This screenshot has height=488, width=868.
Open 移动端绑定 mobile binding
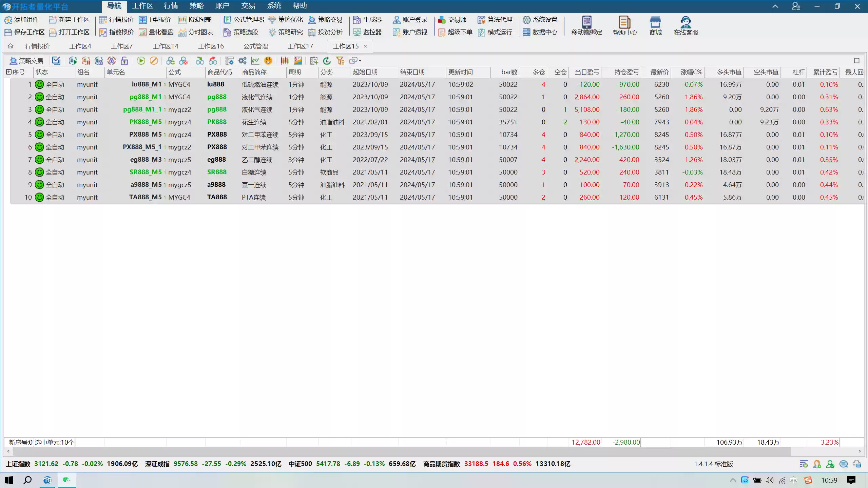586,26
